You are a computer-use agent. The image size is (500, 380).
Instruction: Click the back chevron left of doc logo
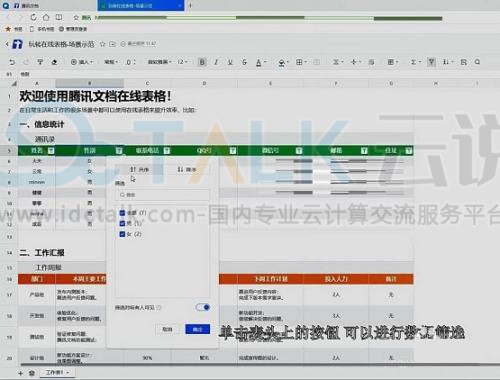[x=7, y=44]
